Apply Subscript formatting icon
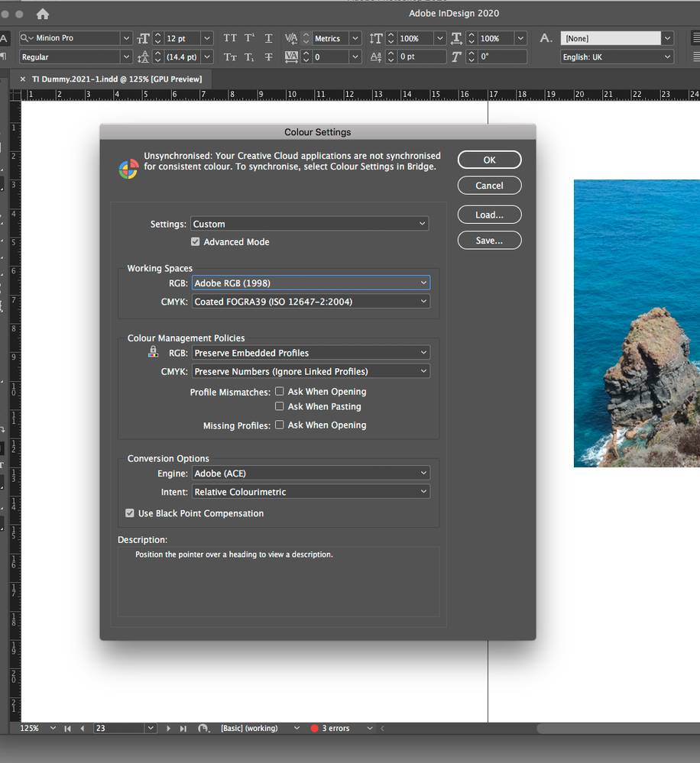The width and height of the screenshot is (700, 763). point(249,57)
